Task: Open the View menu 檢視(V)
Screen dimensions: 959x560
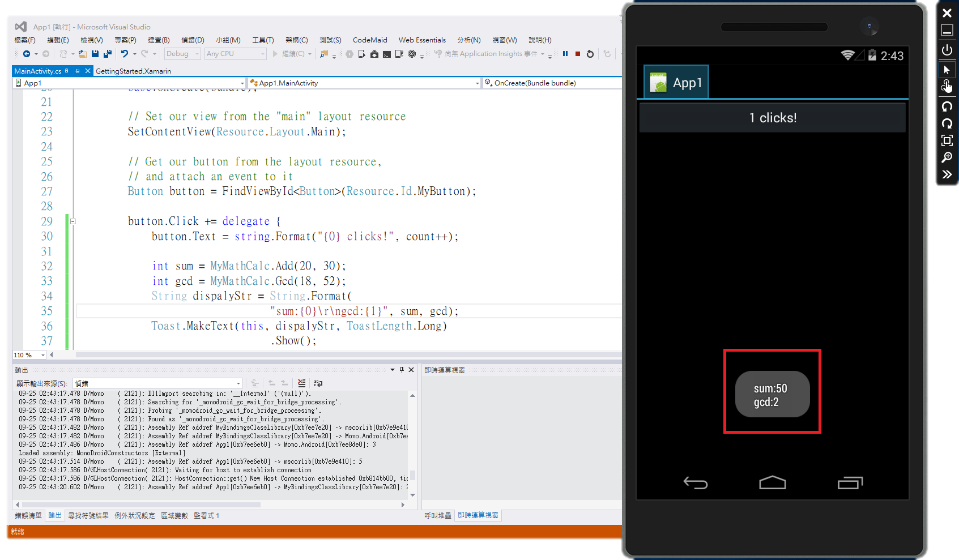Action: (92, 40)
